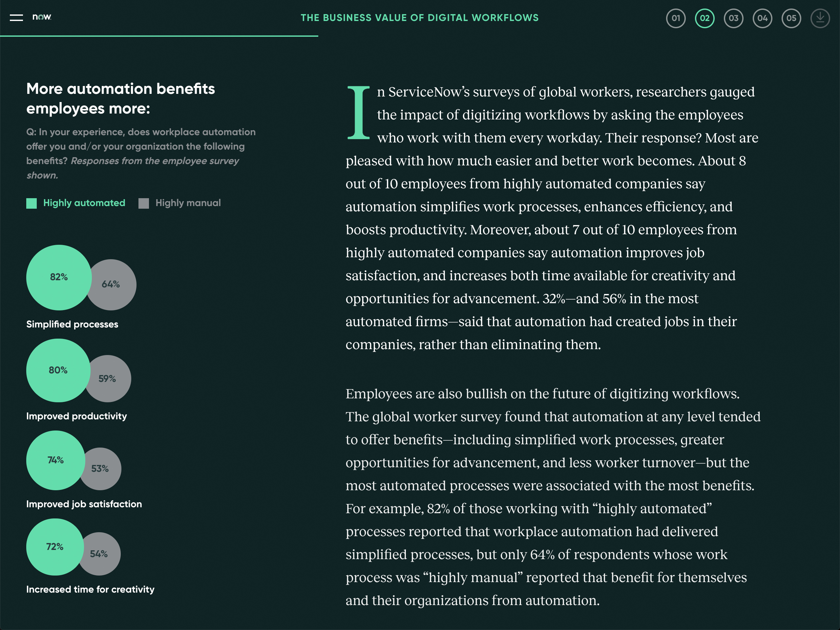Download the report via the download icon
Screen dimensions: 840x630
click(x=820, y=17)
